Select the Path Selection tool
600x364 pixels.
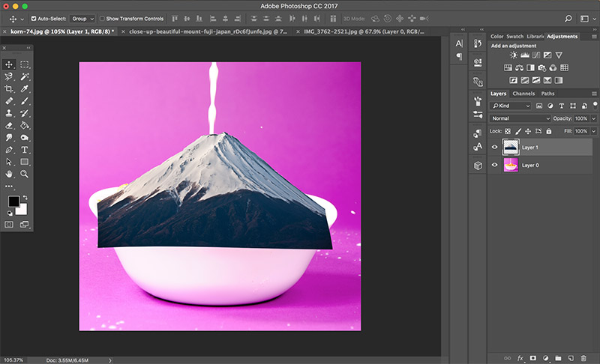(x=9, y=162)
